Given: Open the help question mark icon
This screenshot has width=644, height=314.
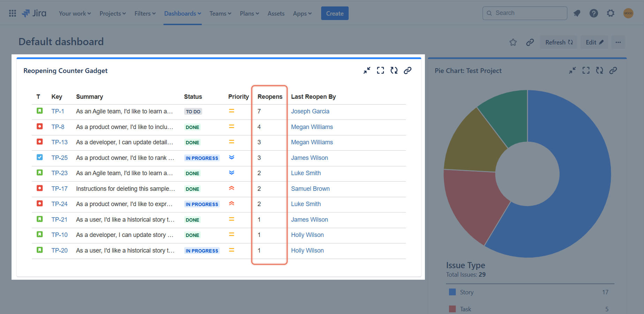Looking at the screenshot, I should coord(594,13).
